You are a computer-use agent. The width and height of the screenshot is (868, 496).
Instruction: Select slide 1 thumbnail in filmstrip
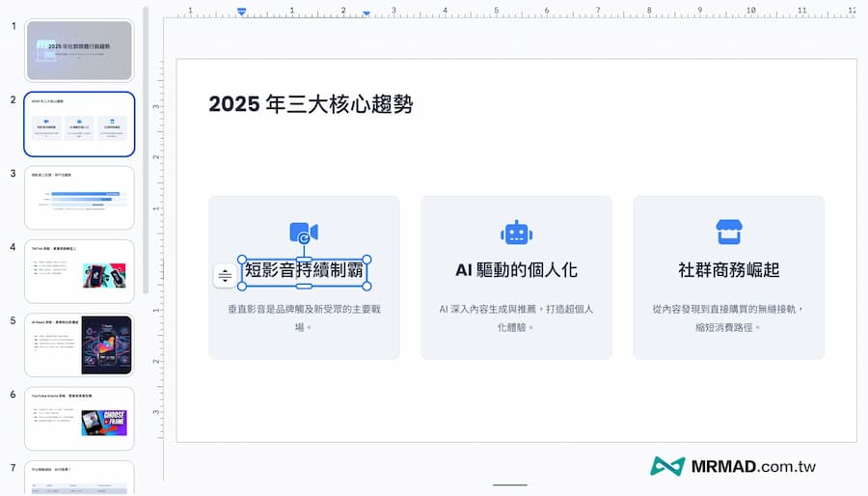pyautogui.click(x=79, y=50)
